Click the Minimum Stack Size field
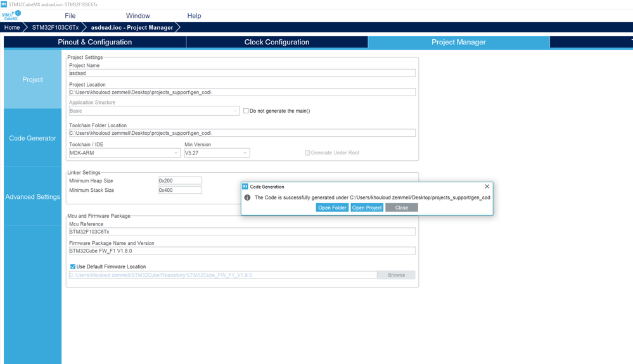This screenshot has width=633, height=364. [x=180, y=190]
